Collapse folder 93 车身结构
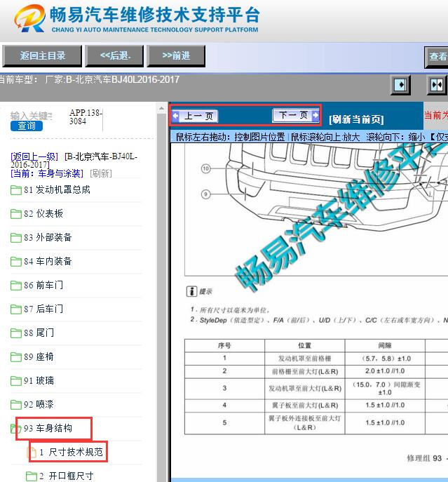 pyautogui.click(x=48, y=428)
